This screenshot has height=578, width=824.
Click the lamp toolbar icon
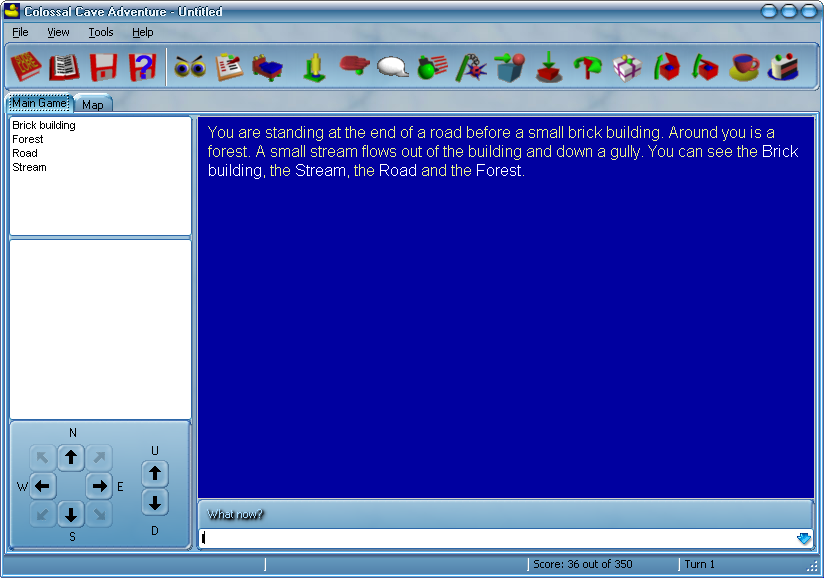(x=311, y=66)
